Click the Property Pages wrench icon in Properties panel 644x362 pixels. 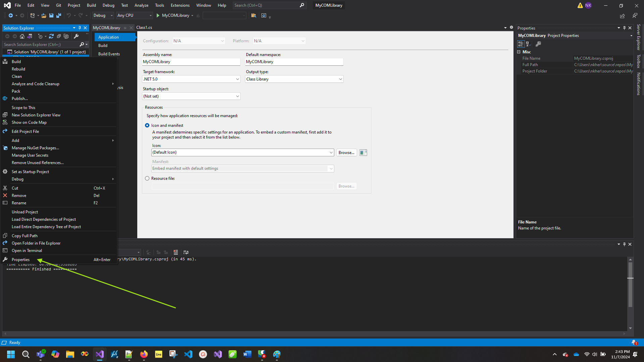point(538,44)
